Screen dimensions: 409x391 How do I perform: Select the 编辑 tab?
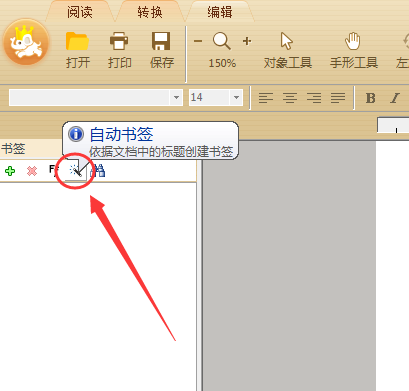220,12
